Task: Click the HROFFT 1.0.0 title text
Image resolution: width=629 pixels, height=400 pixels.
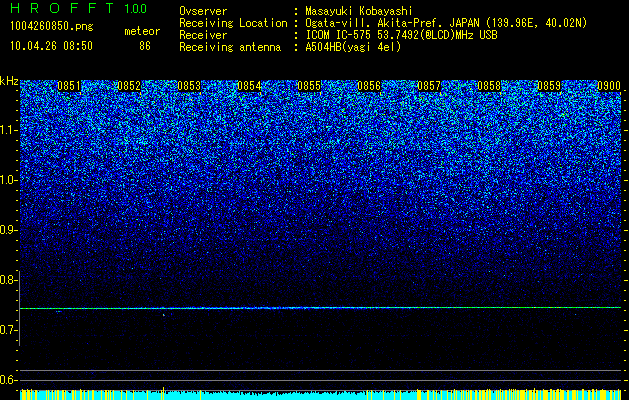Action: pyautogui.click(x=78, y=8)
